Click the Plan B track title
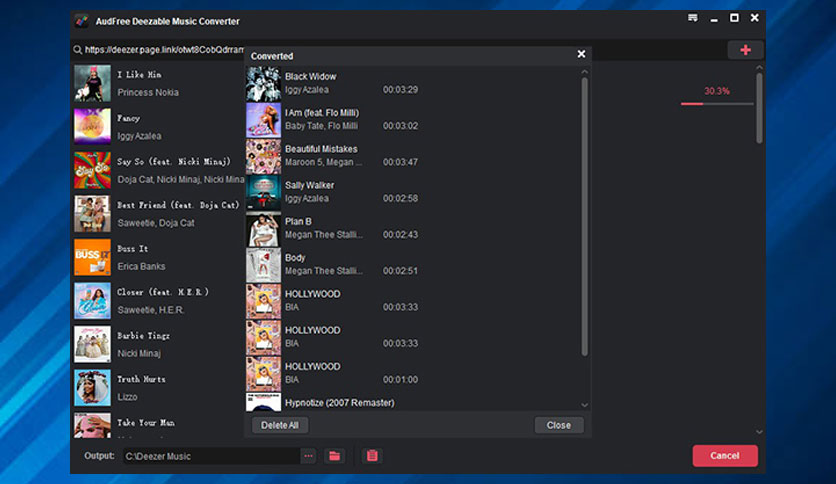The width and height of the screenshot is (836, 484). click(298, 221)
